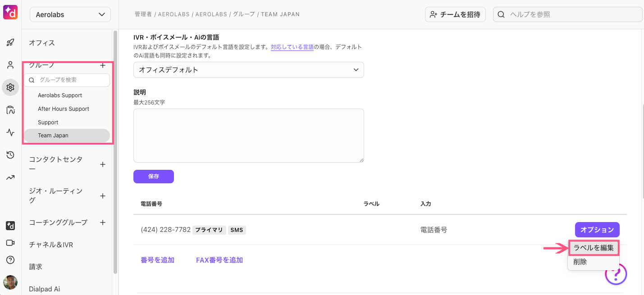Click the 保存 save button

(154, 177)
